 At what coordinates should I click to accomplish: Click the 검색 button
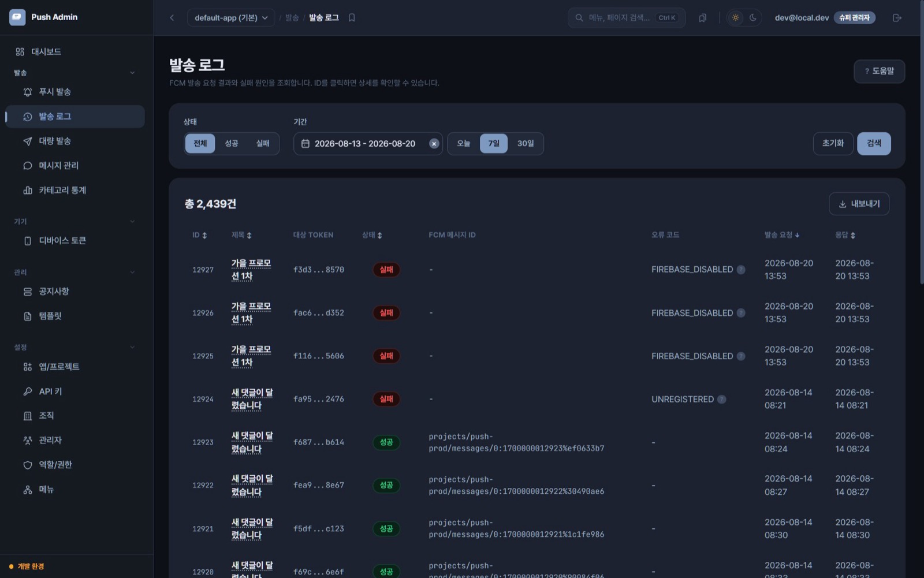pos(874,144)
